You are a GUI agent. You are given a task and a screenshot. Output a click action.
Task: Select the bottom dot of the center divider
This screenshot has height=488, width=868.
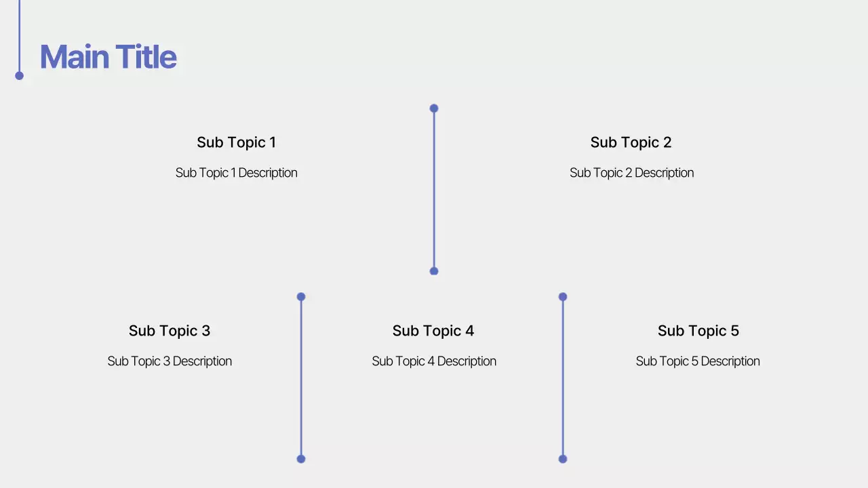434,271
